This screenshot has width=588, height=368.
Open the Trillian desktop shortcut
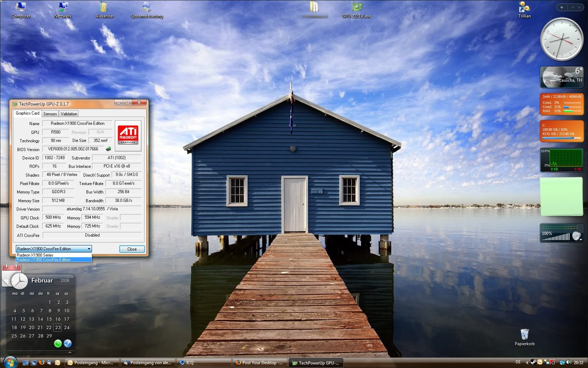pos(524,9)
